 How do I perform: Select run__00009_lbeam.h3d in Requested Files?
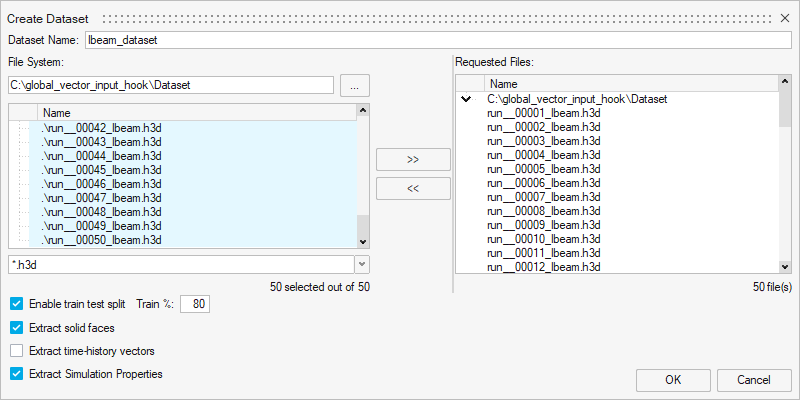coord(544,224)
